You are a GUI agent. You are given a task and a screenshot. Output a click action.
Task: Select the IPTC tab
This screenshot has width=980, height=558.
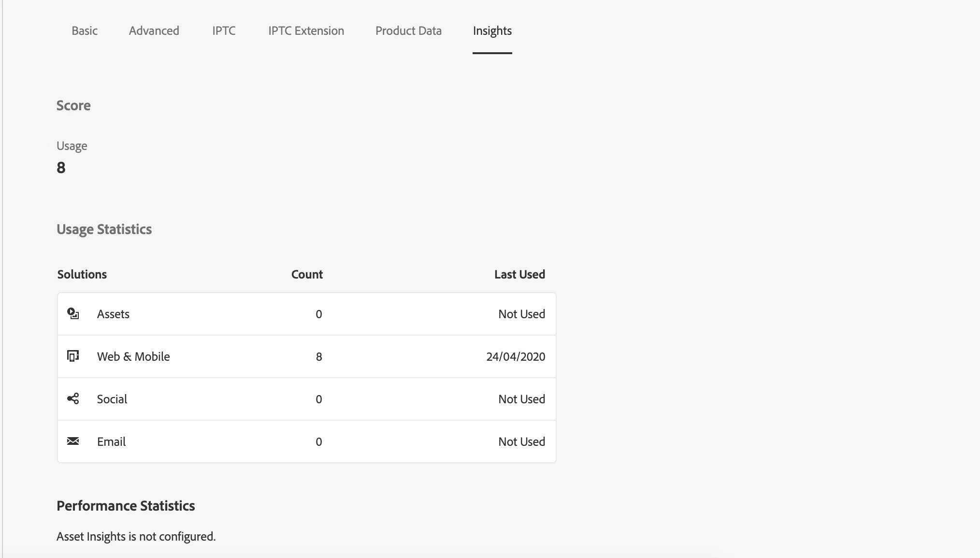point(224,31)
